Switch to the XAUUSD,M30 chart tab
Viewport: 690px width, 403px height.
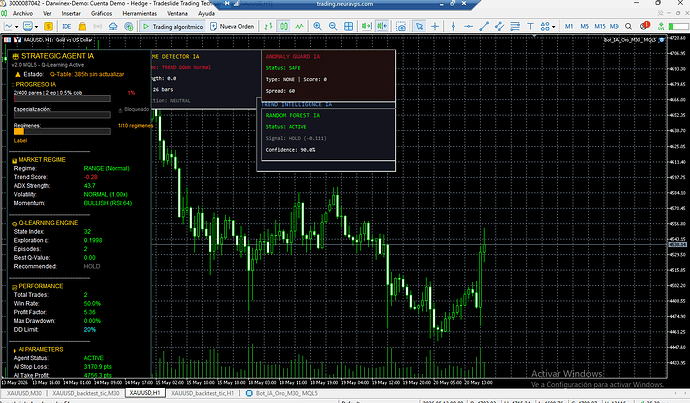tap(24, 393)
